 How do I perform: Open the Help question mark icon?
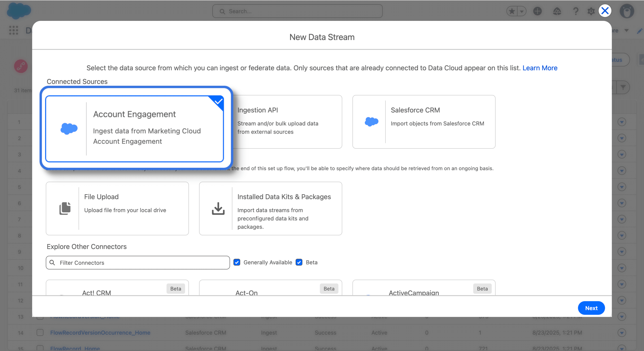pos(576,11)
